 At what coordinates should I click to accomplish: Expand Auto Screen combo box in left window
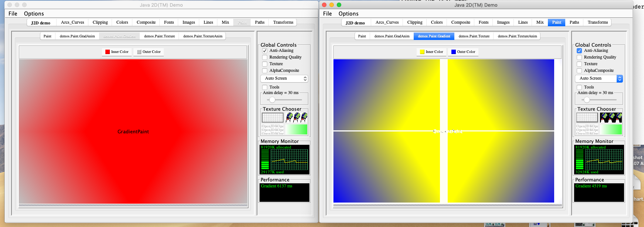click(284, 79)
